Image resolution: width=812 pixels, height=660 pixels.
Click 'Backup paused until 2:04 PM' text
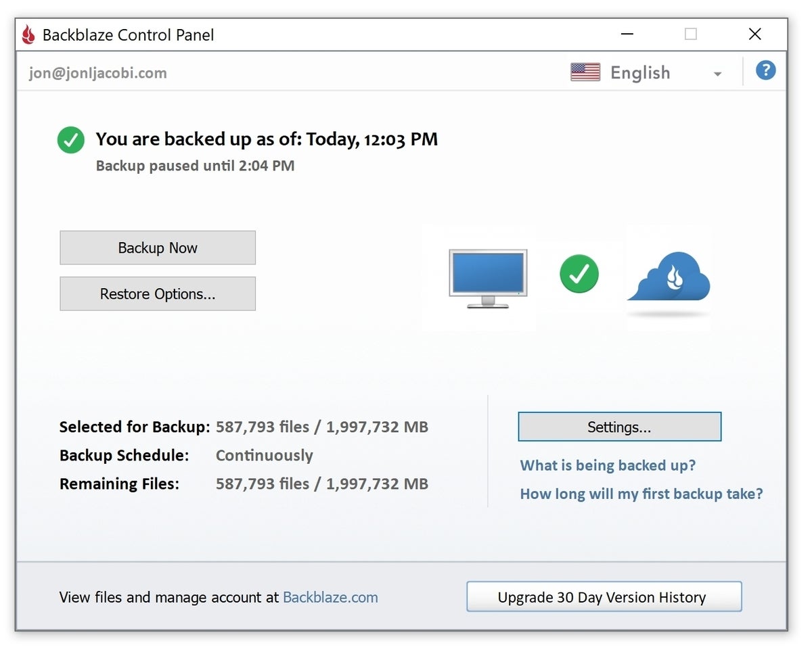195,166
